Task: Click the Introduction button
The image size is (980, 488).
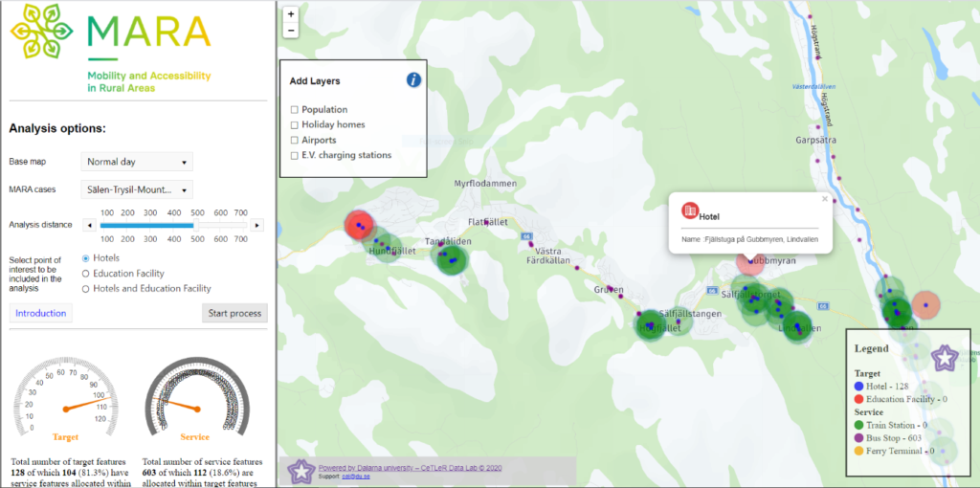Action: 40,313
